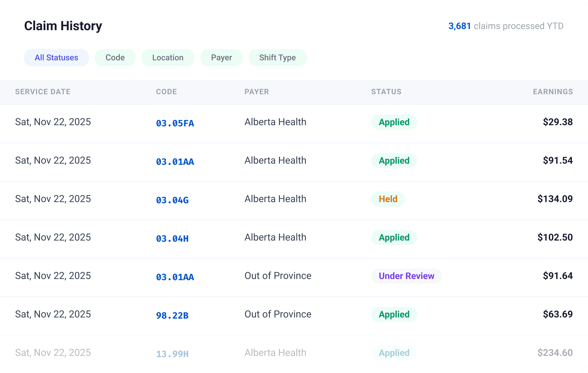Open code 03.04H claim link
Viewport: 588px width, 373px height.
pos(172,239)
